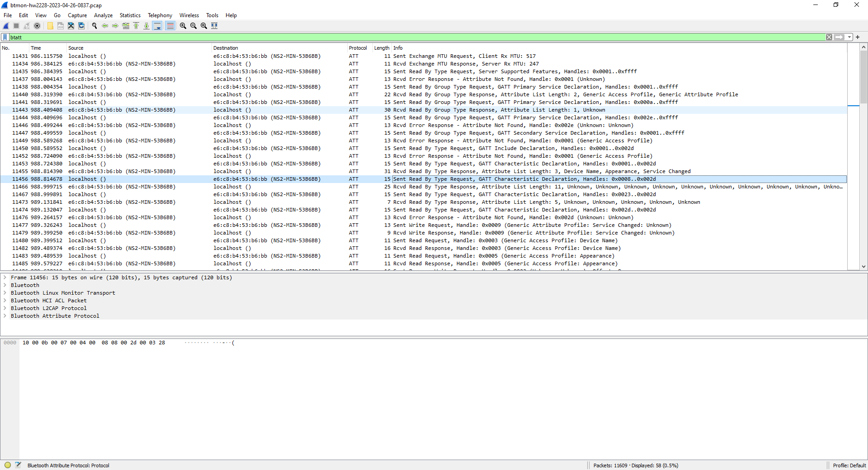Reload this capture file icon
868x470 pixels.
tap(81, 26)
